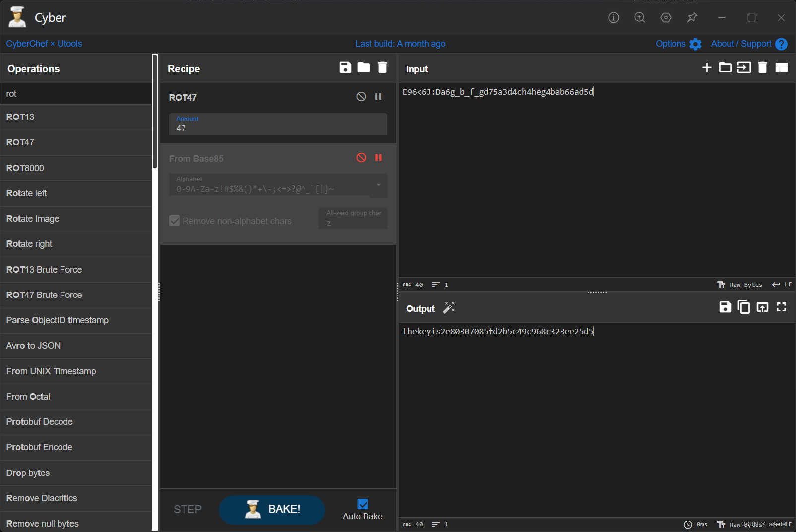Select Remove null bytes operation
Image resolution: width=796 pixels, height=532 pixels.
point(75,522)
